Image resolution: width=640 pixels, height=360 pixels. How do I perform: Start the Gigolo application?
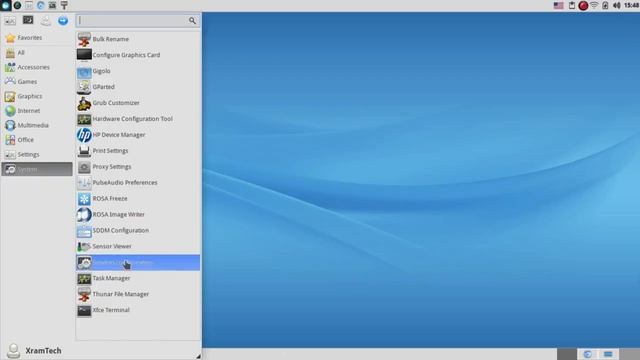[x=138, y=71]
